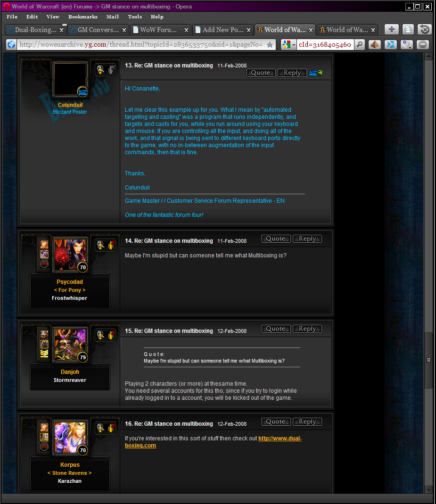Click ignore-user icon beside Danjoh's avatar
The image size is (436, 504).
(111, 335)
